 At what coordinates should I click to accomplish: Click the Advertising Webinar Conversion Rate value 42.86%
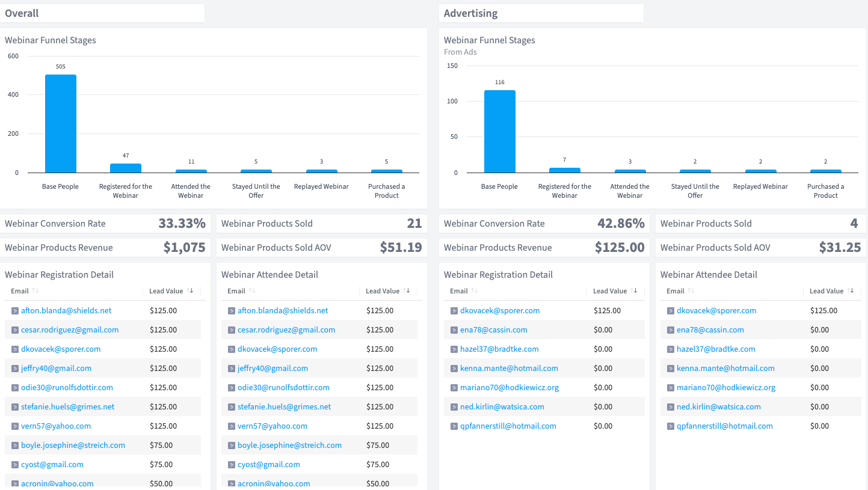(621, 224)
